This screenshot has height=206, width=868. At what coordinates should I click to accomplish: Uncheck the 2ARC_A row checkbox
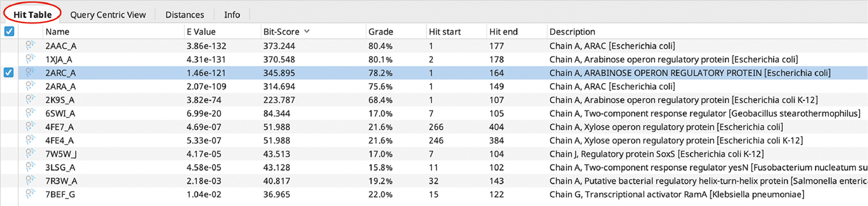pyautogui.click(x=9, y=72)
